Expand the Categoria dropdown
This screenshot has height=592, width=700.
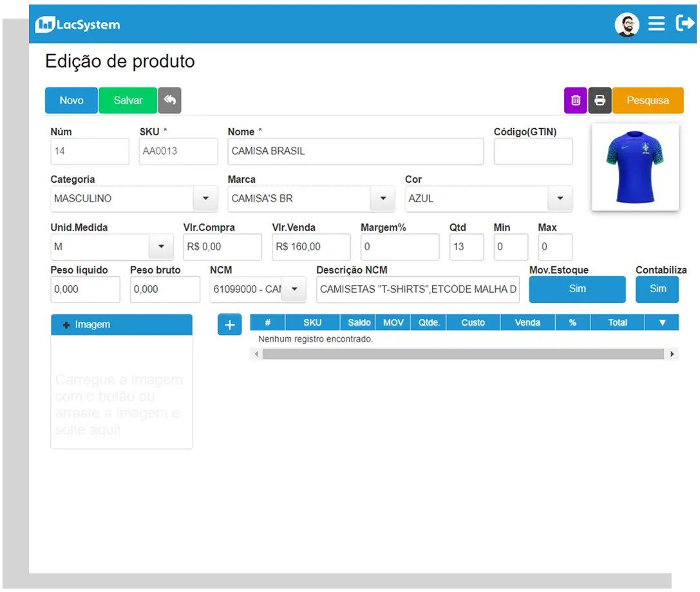[205, 199]
